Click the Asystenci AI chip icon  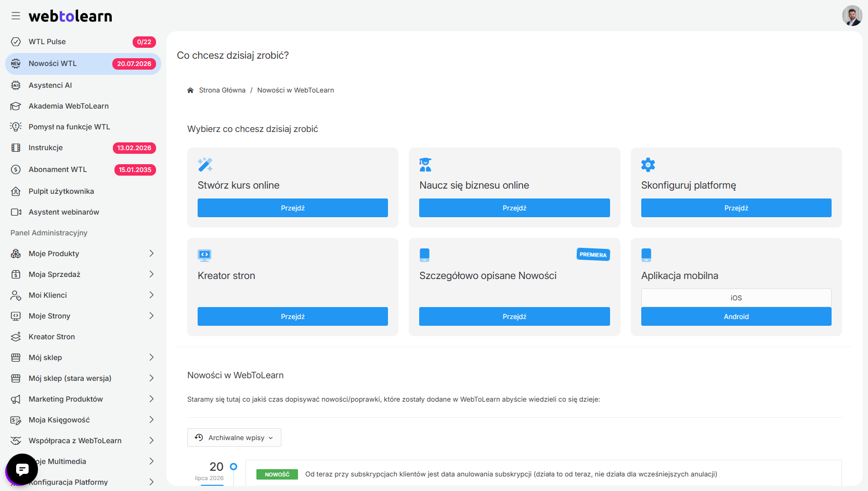pos(16,85)
